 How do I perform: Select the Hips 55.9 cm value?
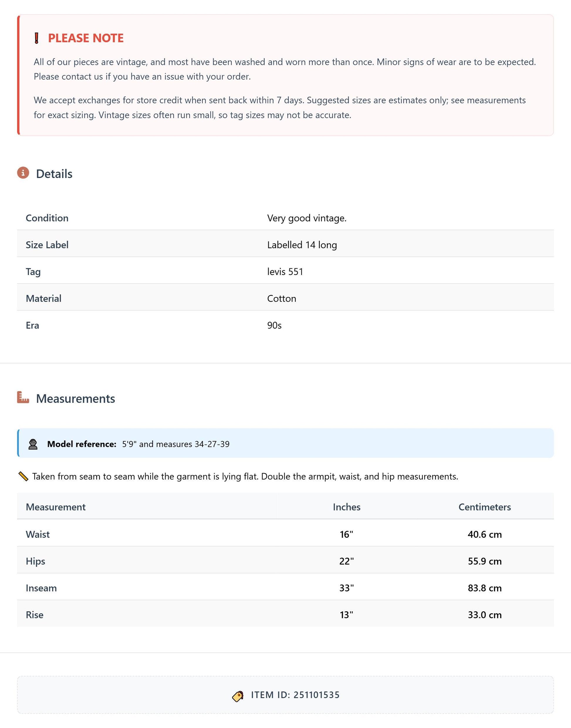click(x=485, y=561)
